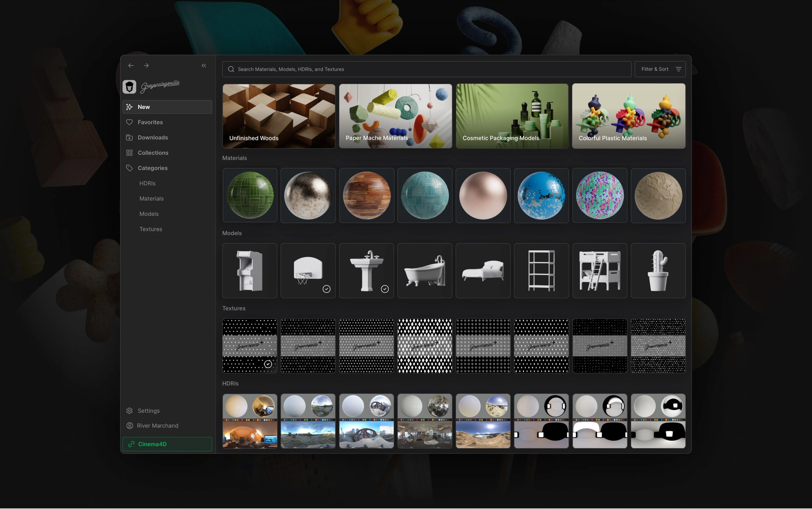Click the Greyscalegorilla gorilla logo
Viewport: 812px width, 509px height.
coord(129,87)
